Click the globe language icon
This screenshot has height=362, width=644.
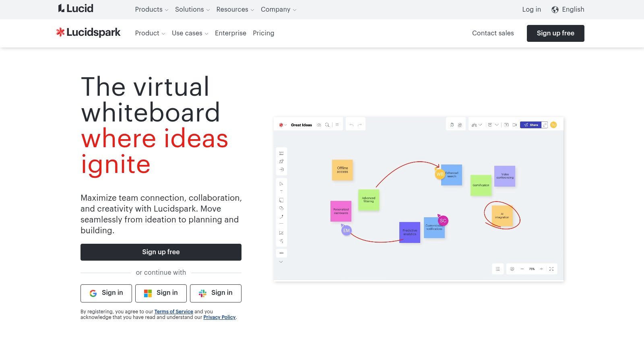(x=555, y=10)
